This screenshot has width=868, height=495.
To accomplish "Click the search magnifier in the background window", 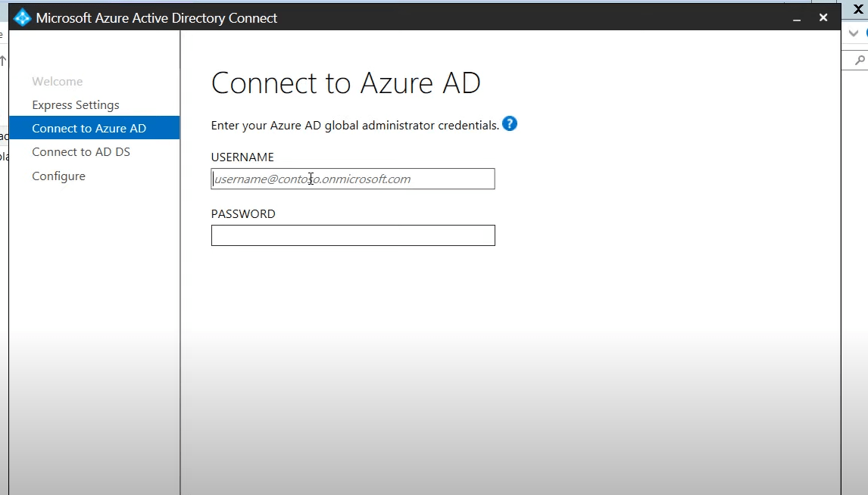I will (x=860, y=60).
